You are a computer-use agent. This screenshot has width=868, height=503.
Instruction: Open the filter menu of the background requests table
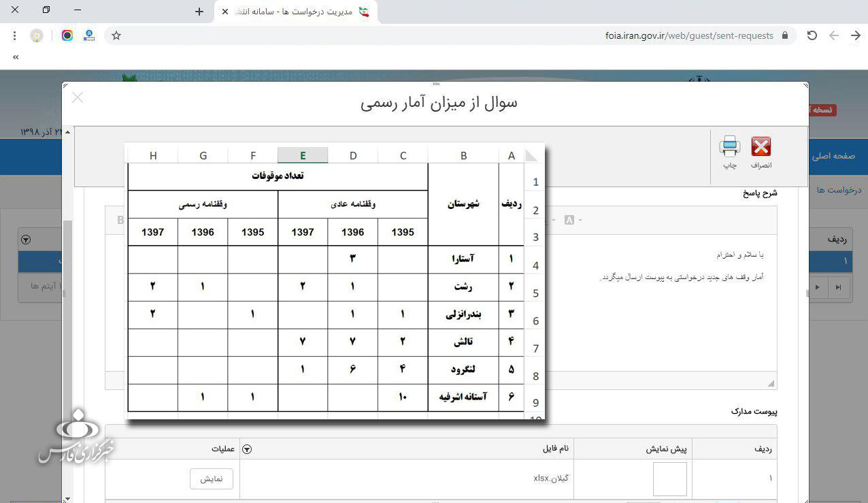pos(26,240)
